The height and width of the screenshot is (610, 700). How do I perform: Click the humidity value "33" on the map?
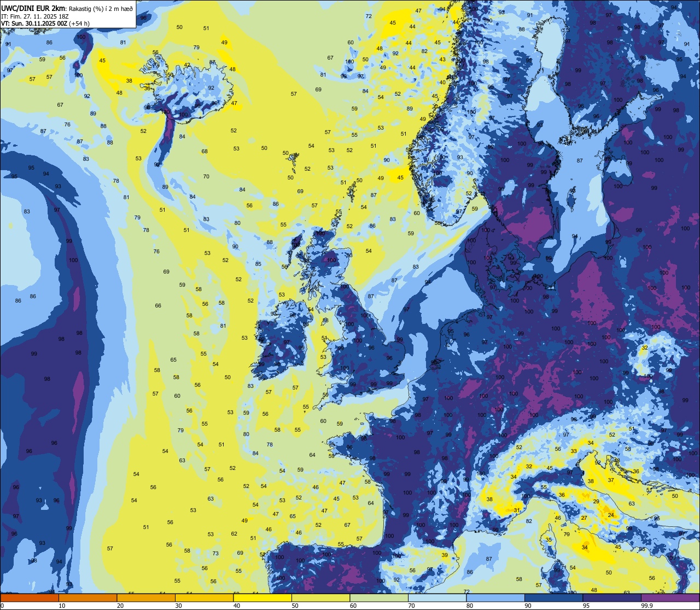573,451
